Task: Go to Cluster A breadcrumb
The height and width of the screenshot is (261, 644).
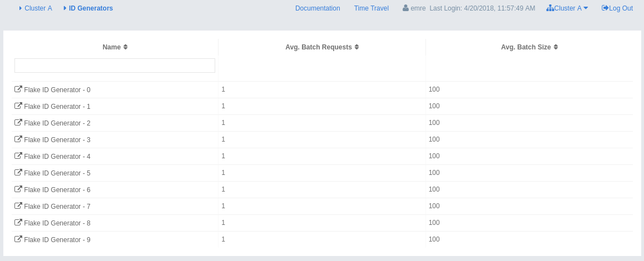Action: click(38, 8)
